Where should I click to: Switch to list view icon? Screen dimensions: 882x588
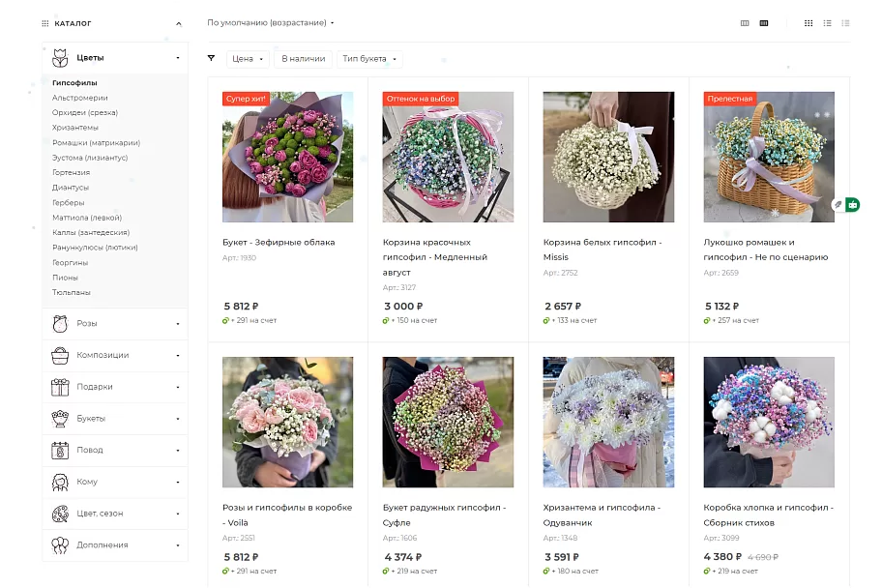(x=827, y=23)
